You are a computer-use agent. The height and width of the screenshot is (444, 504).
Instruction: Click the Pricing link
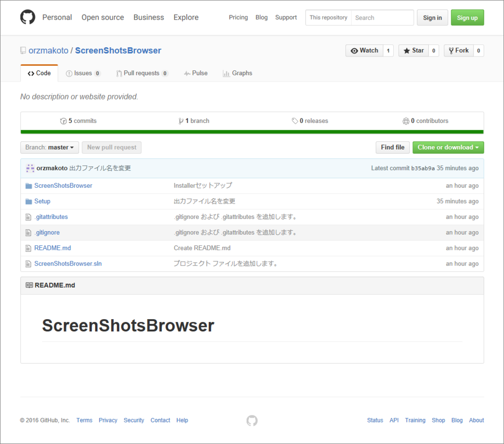pyautogui.click(x=238, y=17)
